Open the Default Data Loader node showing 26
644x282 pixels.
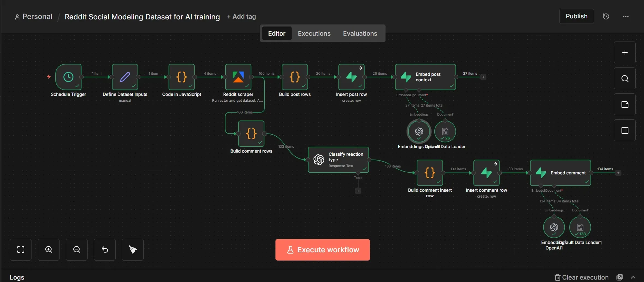445,131
